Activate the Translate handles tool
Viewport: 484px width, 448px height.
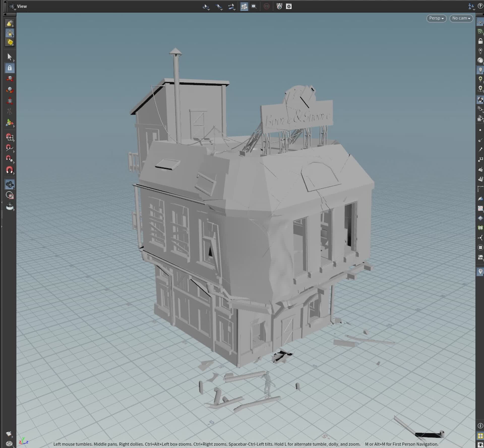10,79
